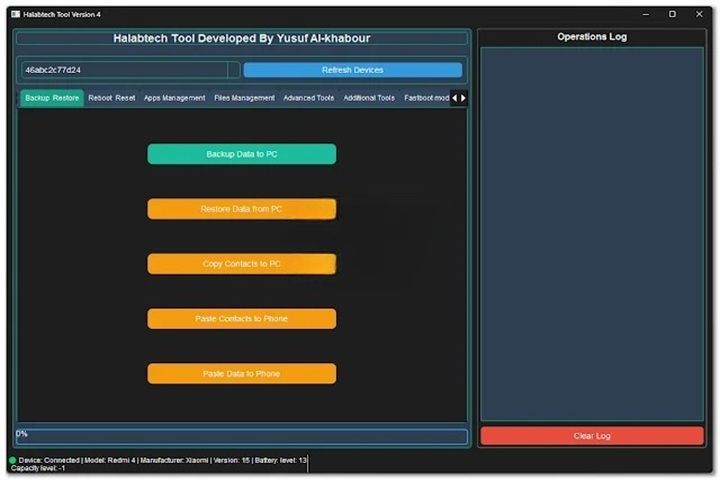Screen dimensions: 720x480
Task: Click Backup Data to PC button
Action: click(241, 154)
